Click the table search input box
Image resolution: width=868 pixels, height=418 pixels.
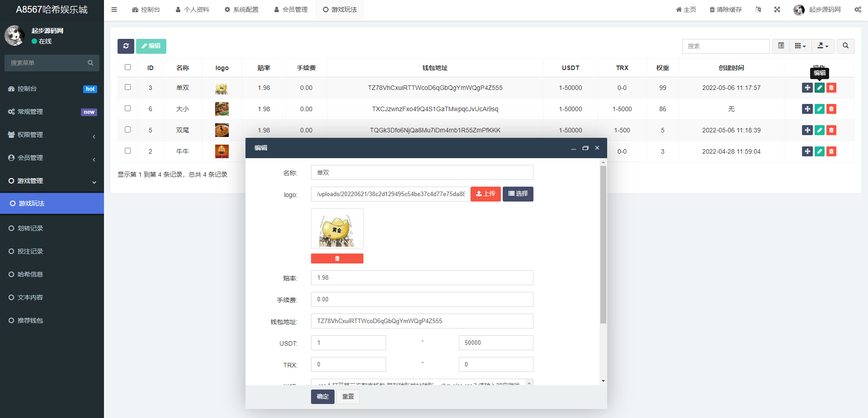point(726,46)
